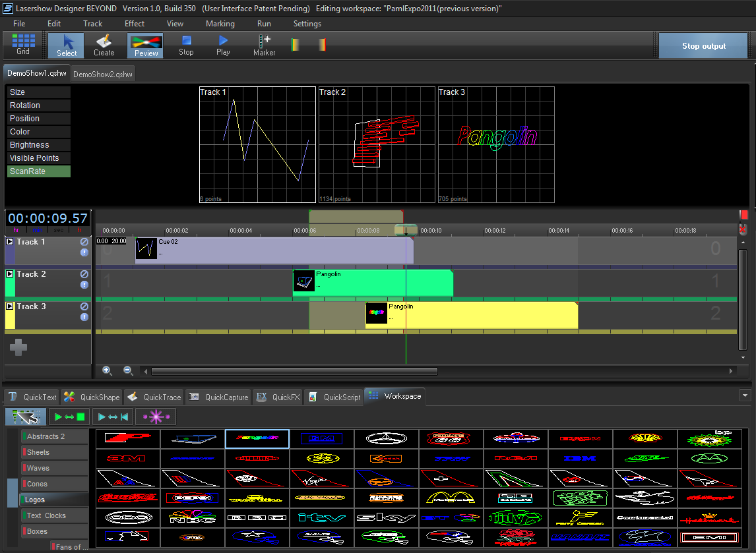This screenshot has height=553, width=756.
Task: Zoom in on the timeline
Action: 107,371
